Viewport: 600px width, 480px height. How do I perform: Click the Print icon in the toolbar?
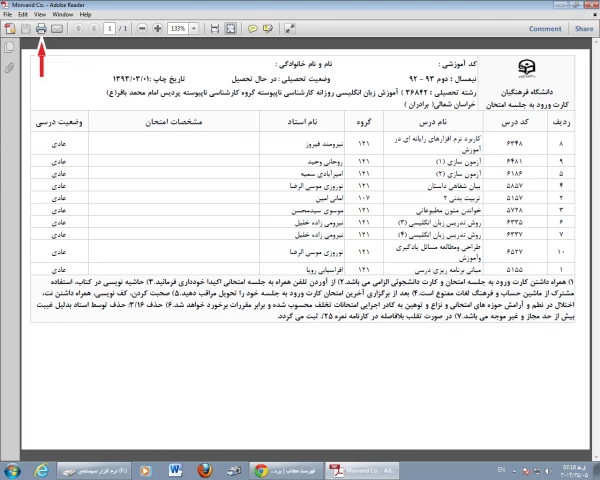click(x=41, y=29)
